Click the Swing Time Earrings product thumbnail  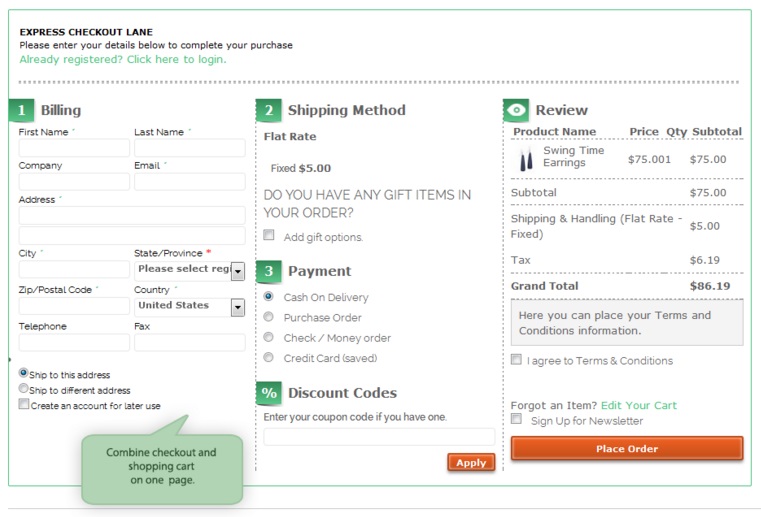click(526, 159)
